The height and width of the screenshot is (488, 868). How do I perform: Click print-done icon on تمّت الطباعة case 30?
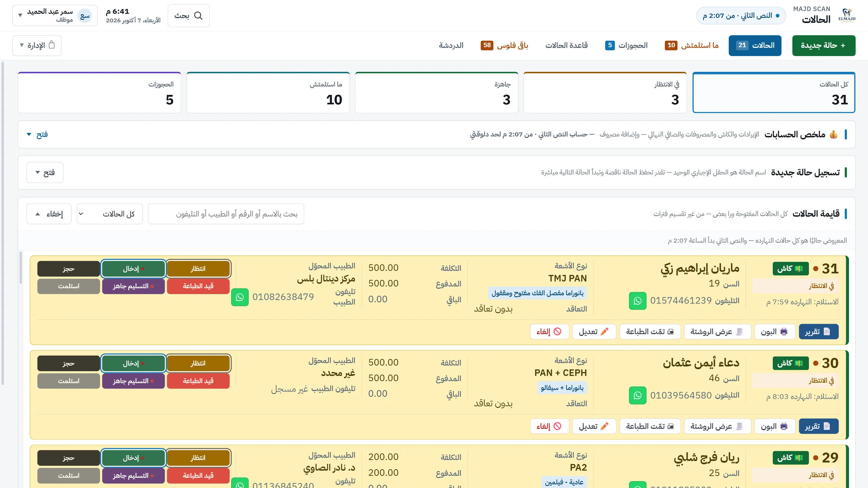tap(670, 426)
